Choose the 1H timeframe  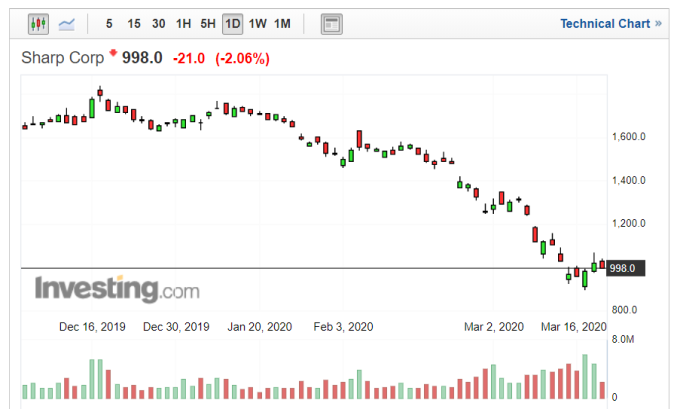(x=183, y=24)
